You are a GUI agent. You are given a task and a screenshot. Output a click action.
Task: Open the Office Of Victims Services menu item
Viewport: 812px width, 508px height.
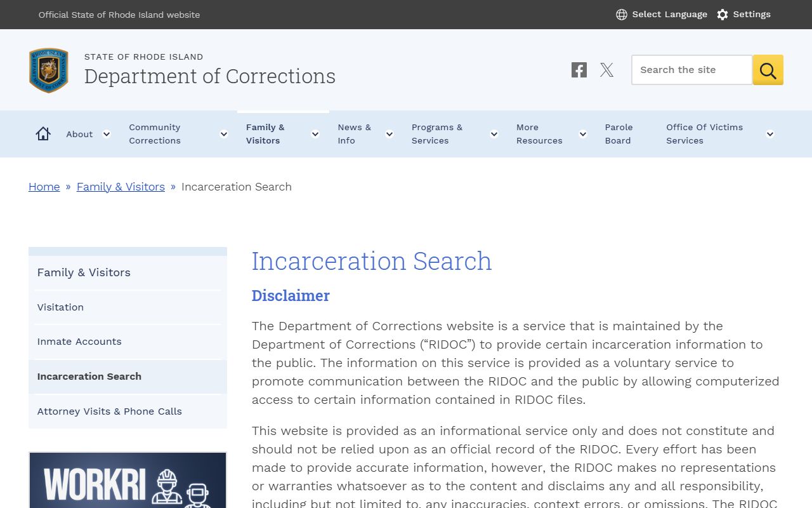pyautogui.click(x=704, y=134)
